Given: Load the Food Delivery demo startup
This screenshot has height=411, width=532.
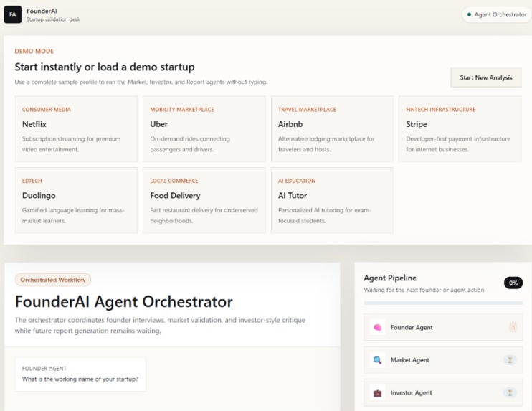Looking at the screenshot, I should (204, 200).
